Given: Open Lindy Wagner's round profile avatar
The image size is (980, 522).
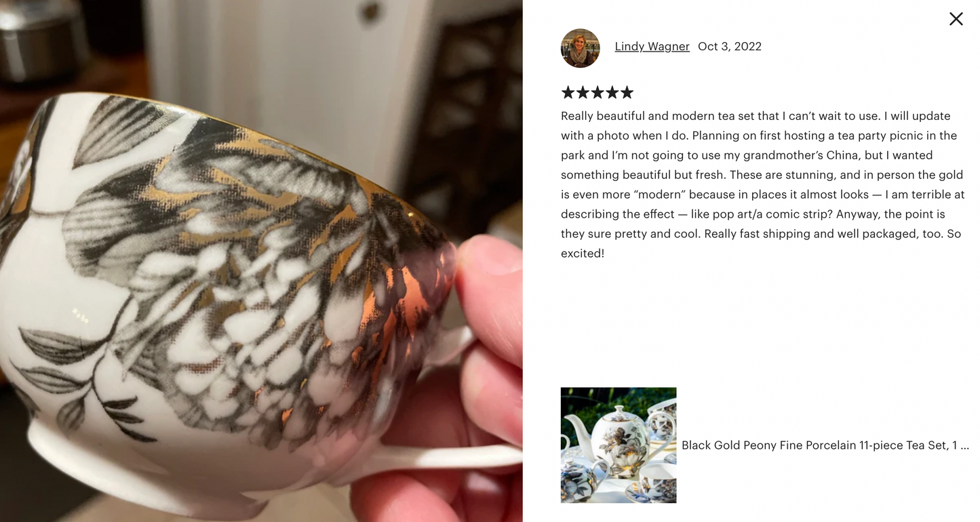Looking at the screenshot, I should click(580, 48).
